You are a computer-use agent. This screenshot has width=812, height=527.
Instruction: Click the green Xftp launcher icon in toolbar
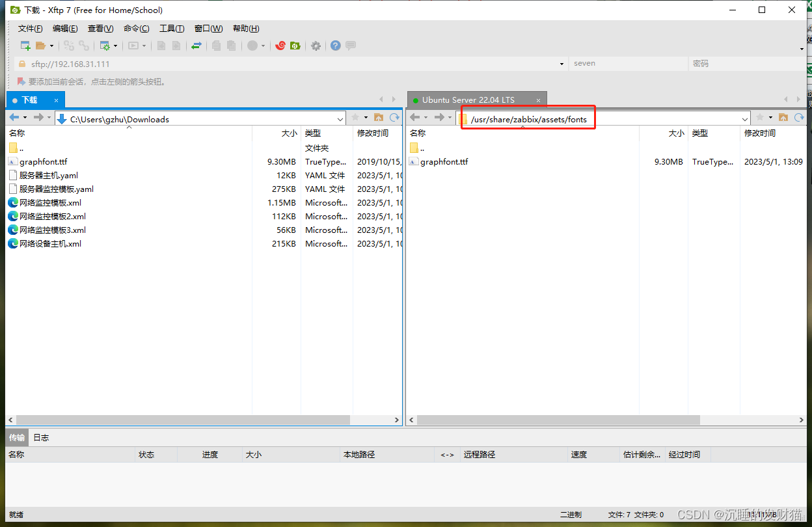(295, 46)
